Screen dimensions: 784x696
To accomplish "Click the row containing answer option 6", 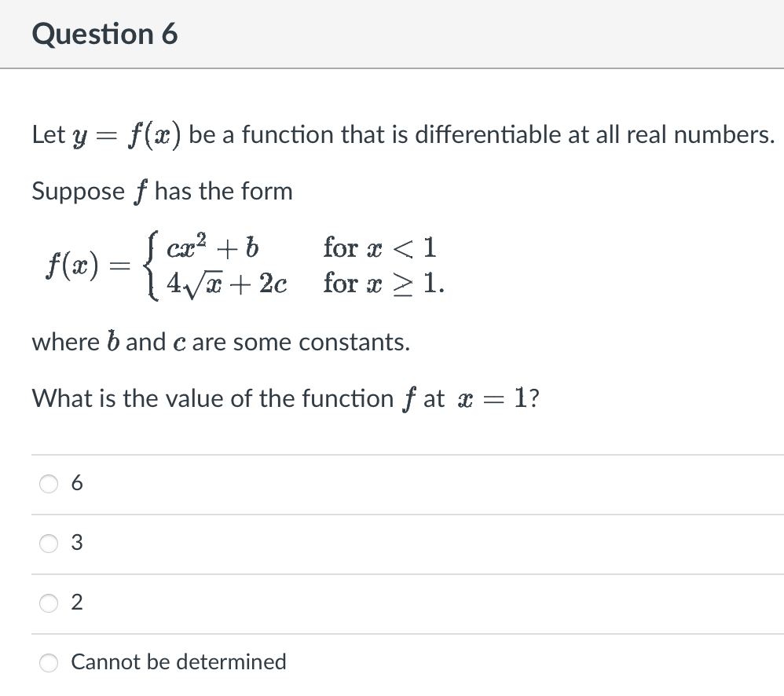I will coord(314,485).
